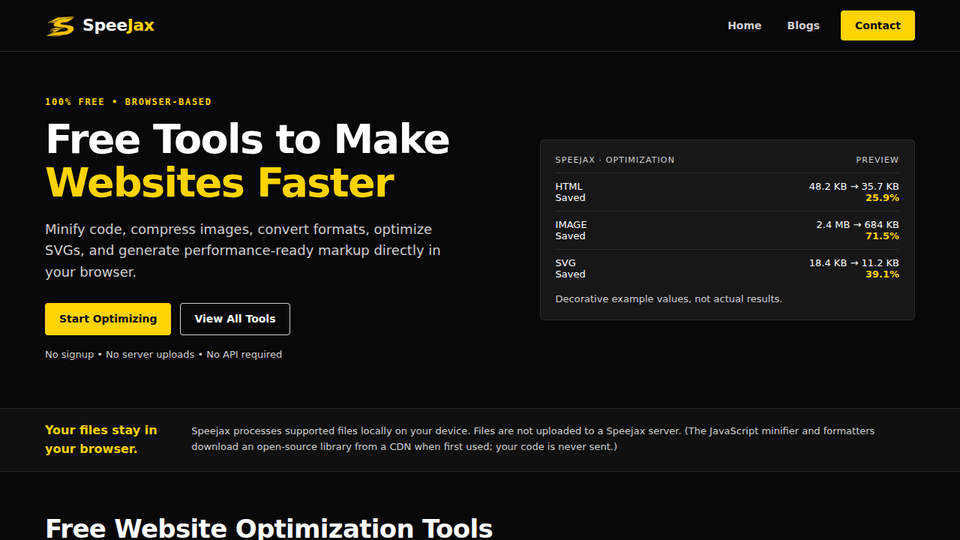Click the Start Optimizing button
960x540 pixels.
coord(108,319)
